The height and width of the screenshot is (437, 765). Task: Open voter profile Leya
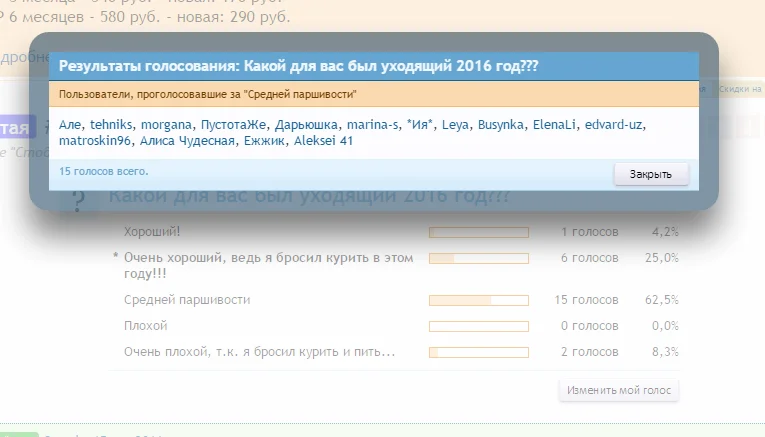(x=455, y=125)
